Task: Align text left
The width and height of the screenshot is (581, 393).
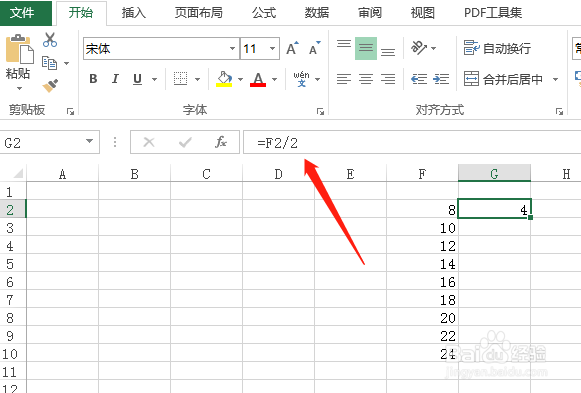Action: (x=344, y=79)
